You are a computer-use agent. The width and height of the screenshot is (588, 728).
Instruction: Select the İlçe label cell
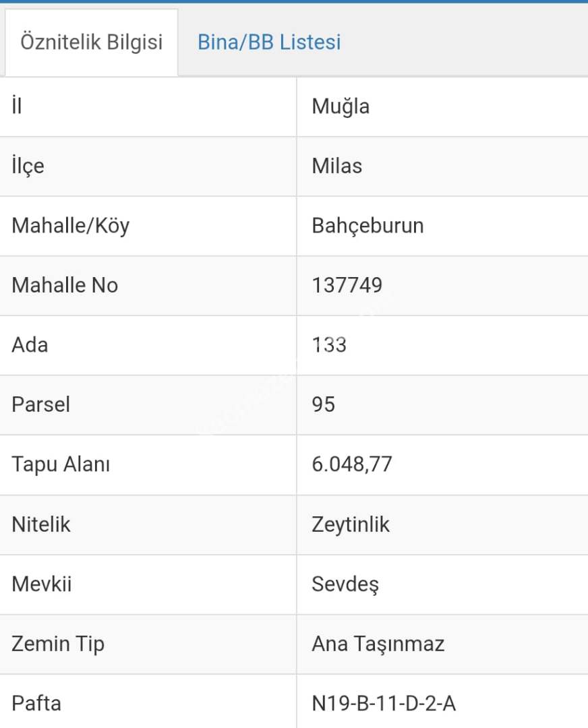click(x=28, y=166)
